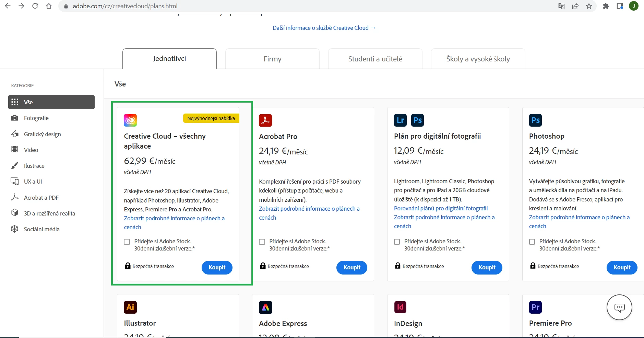Select the Fotografie category
The image size is (644, 338).
pyautogui.click(x=51, y=118)
